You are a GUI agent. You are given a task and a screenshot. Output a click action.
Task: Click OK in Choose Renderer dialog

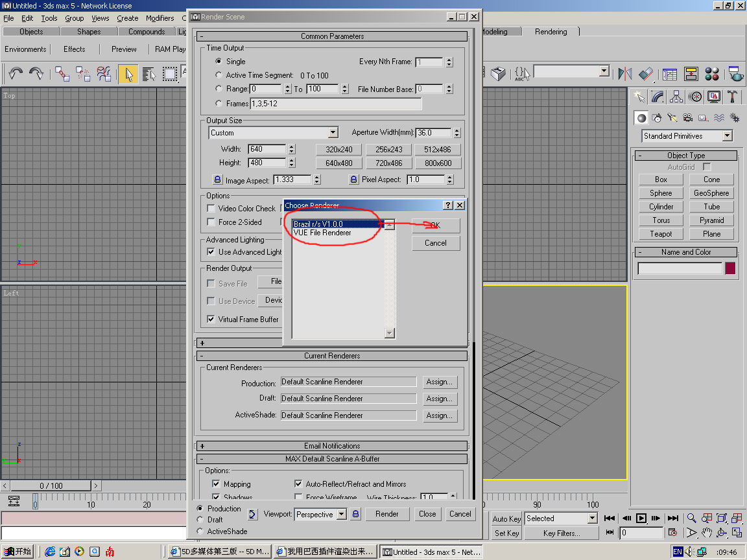436,226
